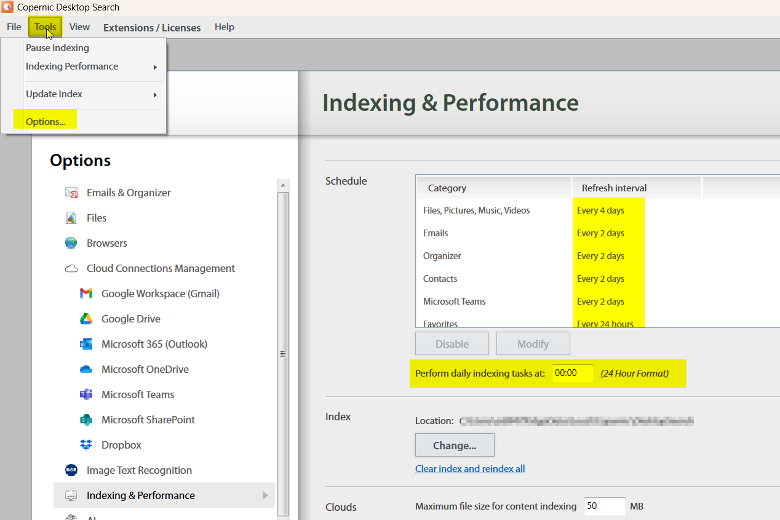Click the Modify schedule button
The image size is (780, 520).
pyautogui.click(x=533, y=344)
